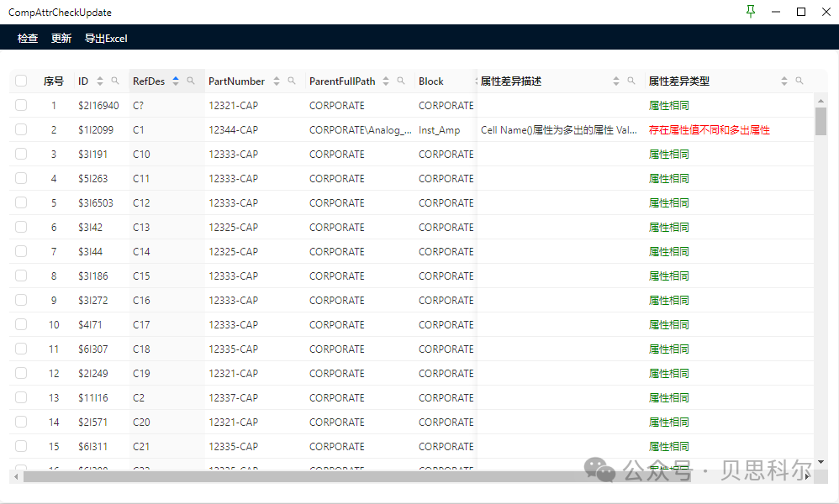Click the vertical scrollbar thumb

tap(821, 121)
